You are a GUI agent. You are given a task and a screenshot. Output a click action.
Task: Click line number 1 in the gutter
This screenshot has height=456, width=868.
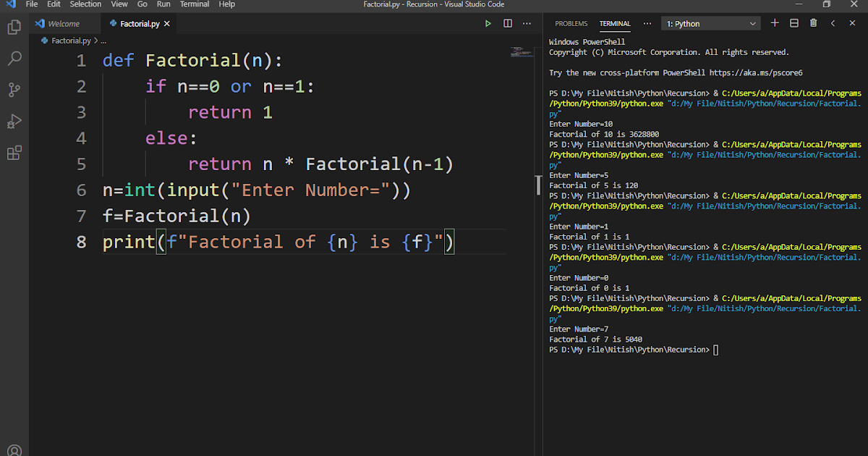[81, 61]
